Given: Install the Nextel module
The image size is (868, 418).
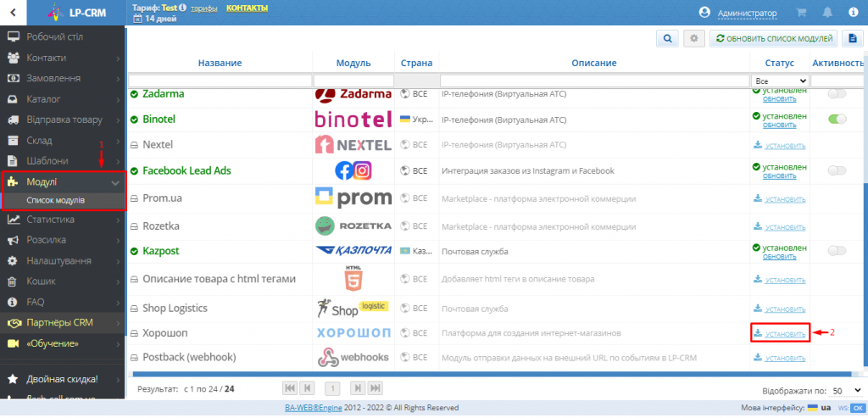Looking at the screenshot, I should pos(780,146).
